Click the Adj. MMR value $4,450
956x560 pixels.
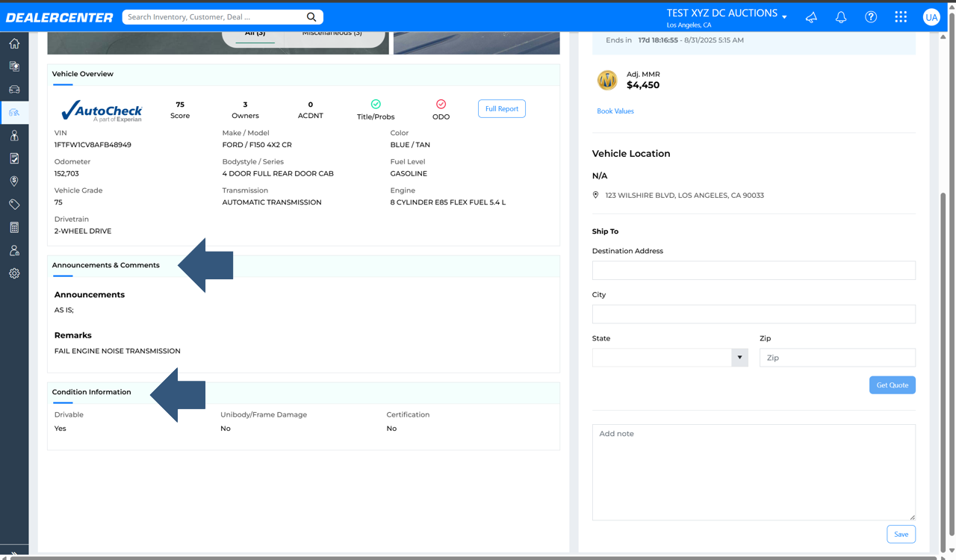(643, 85)
